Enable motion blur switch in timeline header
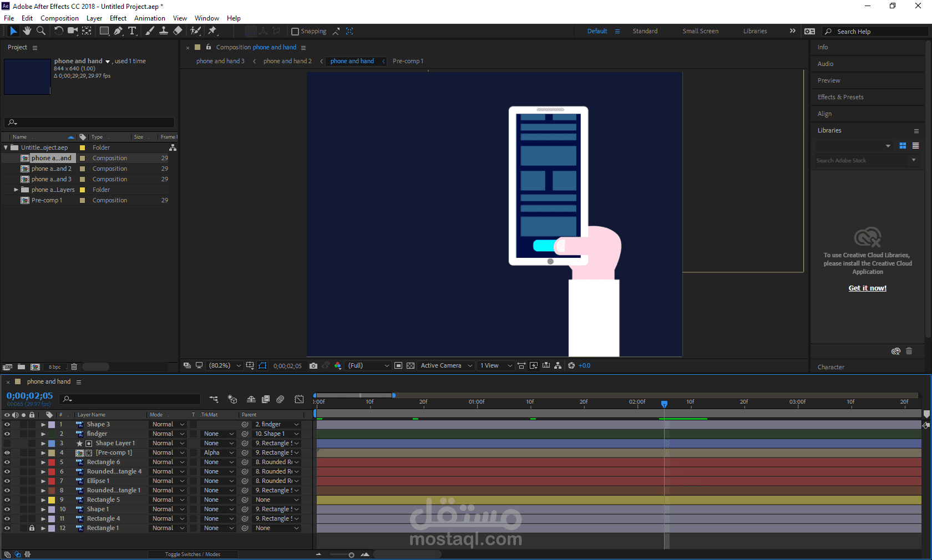The image size is (932, 560). [x=280, y=399]
